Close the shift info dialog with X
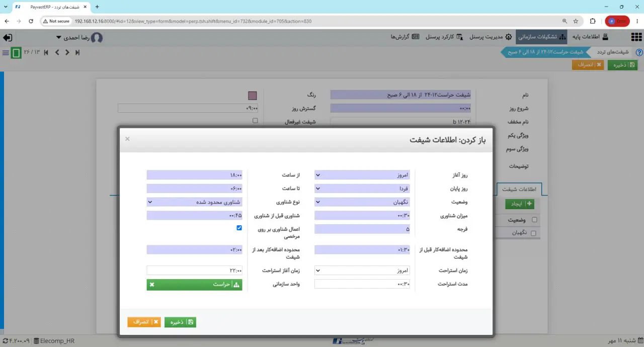Viewport: 644px width, 347px height. pos(127,139)
